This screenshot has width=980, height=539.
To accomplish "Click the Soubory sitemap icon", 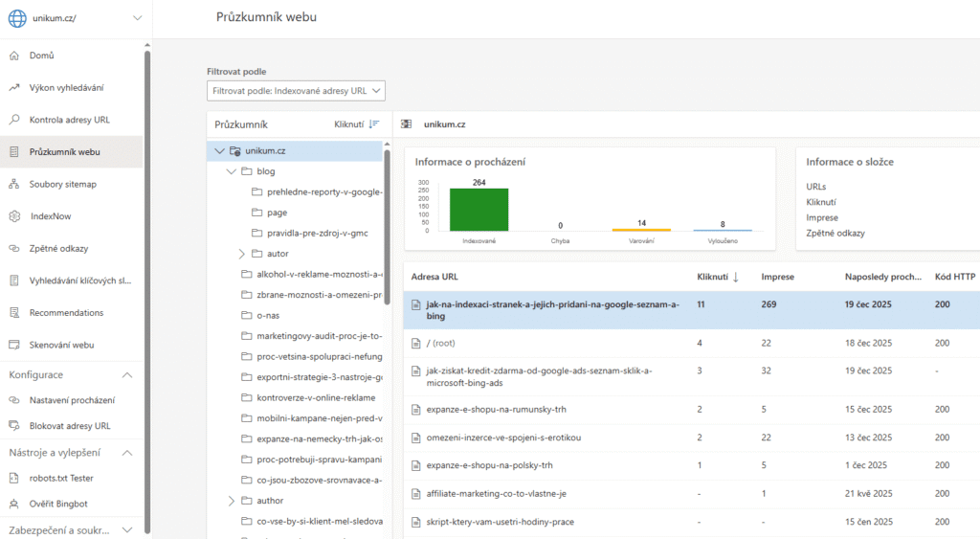I will click(x=14, y=184).
